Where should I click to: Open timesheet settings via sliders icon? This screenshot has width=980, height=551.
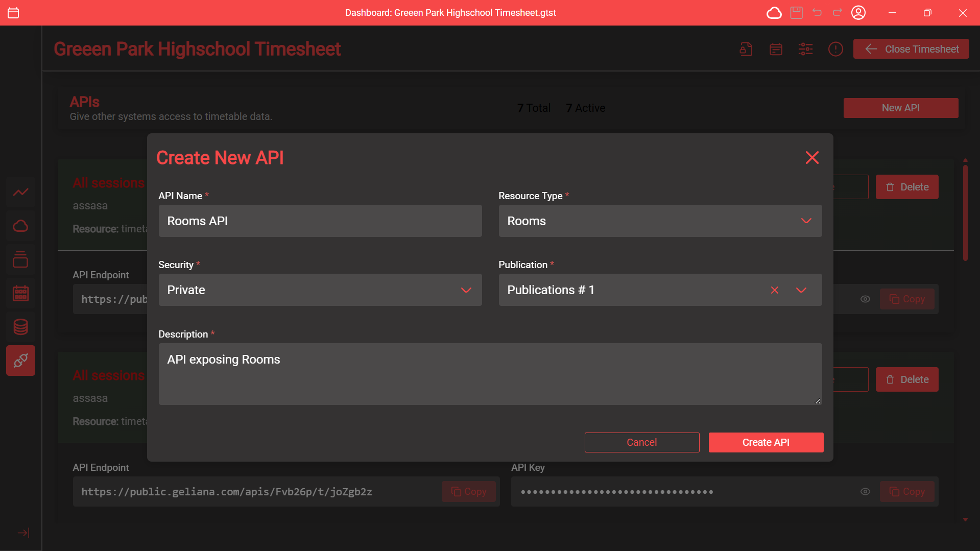click(805, 49)
